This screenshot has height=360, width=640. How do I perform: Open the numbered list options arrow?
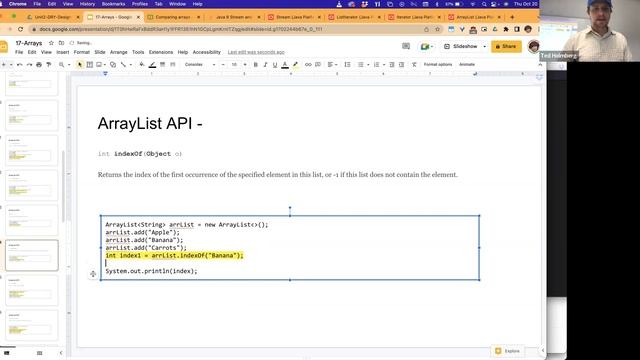tap(384, 64)
